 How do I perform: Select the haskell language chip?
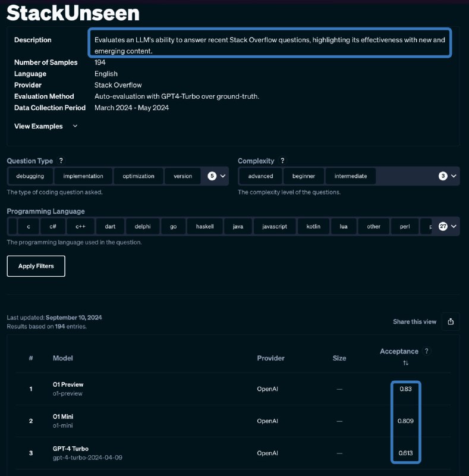[x=204, y=227]
